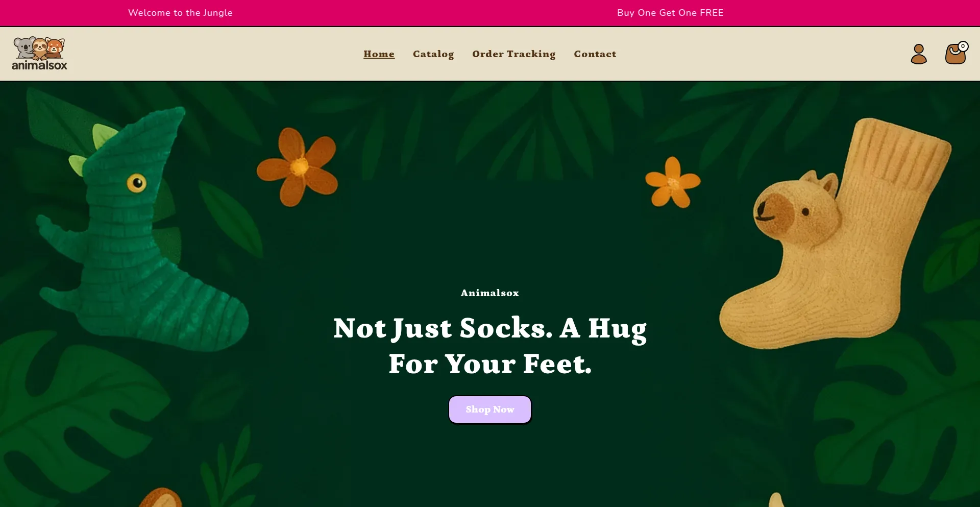
Task: Click the small orange flower near the capybara
Action: 673,182
